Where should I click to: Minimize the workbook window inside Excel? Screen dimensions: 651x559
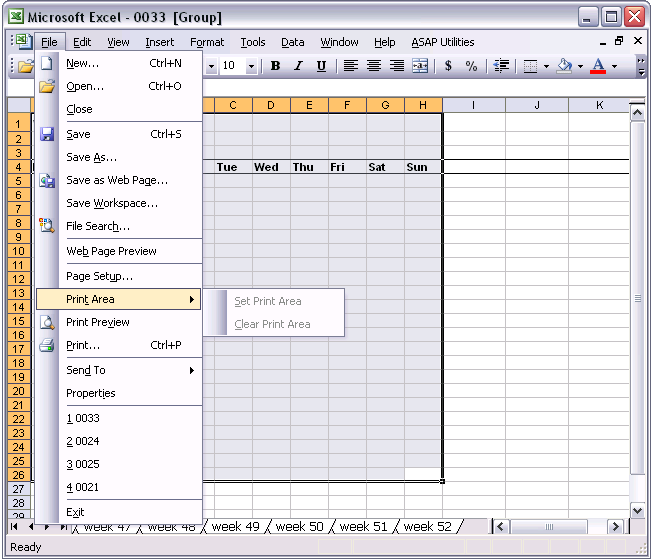tap(603, 42)
